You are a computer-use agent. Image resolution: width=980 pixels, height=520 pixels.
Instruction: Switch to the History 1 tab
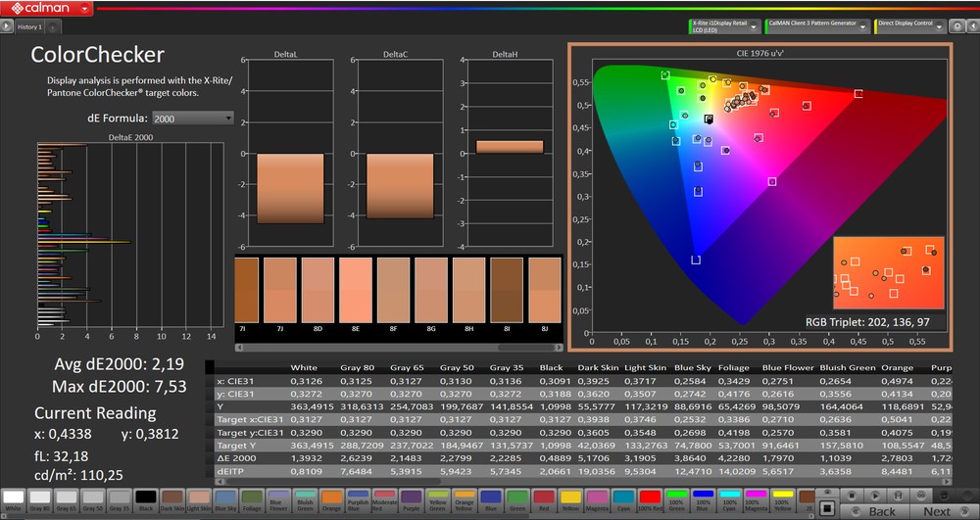tap(29, 27)
